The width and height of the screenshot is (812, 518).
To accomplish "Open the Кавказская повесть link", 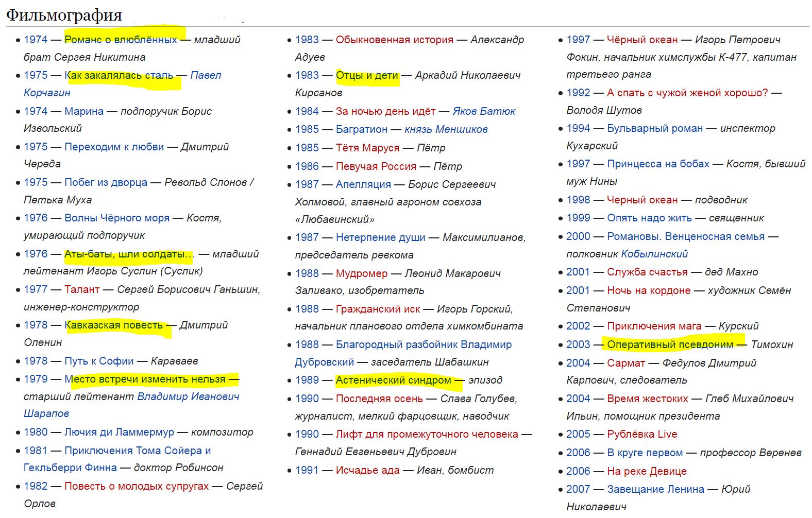I will (113, 325).
